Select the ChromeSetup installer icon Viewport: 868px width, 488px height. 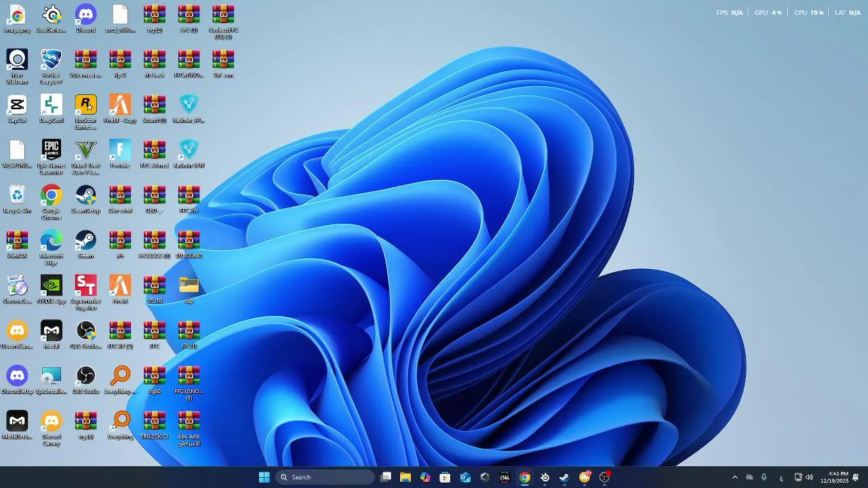(x=17, y=289)
